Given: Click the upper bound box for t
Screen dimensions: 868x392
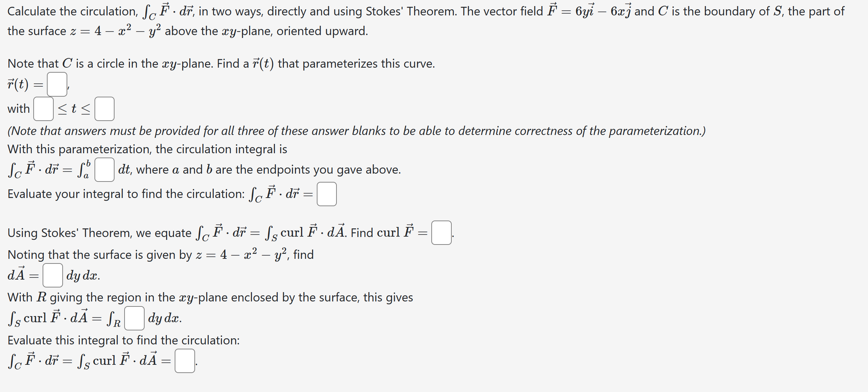Looking at the screenshot, I should pos(105,109).
